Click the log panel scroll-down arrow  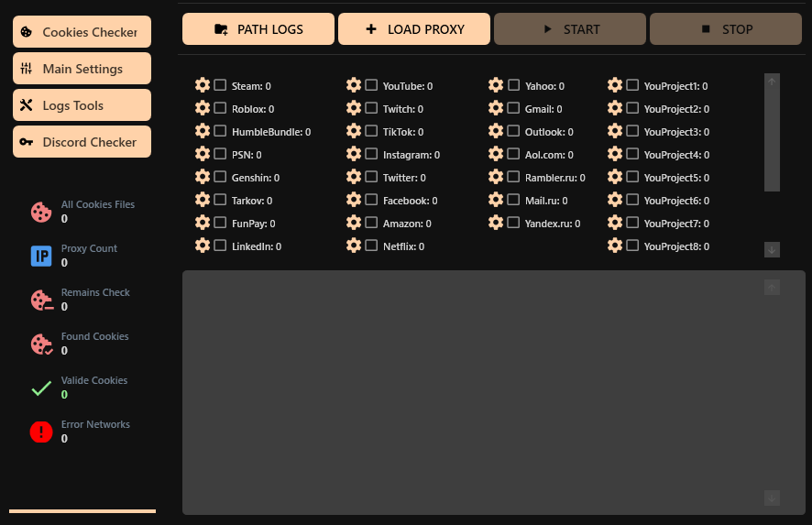(x=772, y=498)
